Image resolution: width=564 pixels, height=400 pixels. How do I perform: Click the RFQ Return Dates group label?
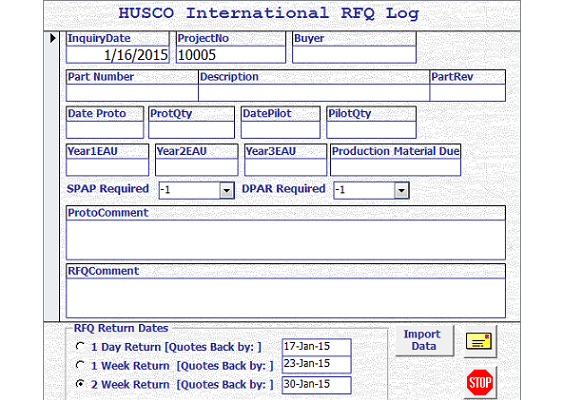click(121, 328)
